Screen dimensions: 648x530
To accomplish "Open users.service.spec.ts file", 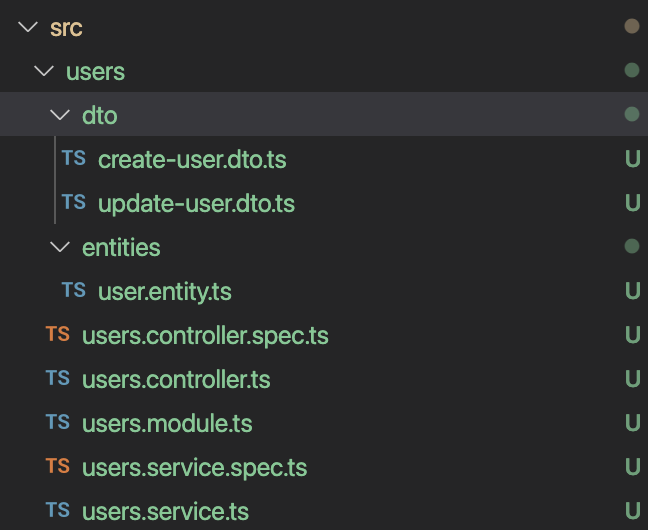I will click(x=194, y=468).
